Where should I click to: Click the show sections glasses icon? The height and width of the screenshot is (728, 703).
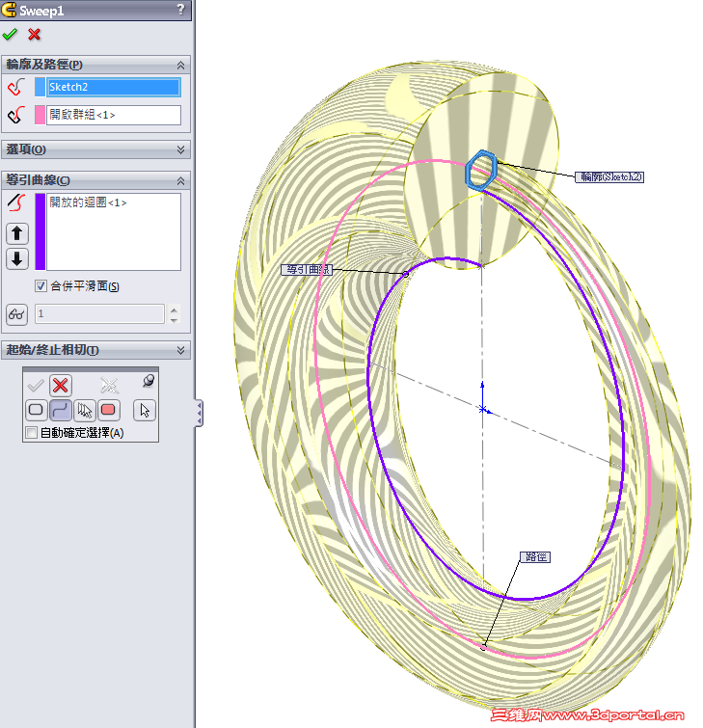[x=16, y=314]
